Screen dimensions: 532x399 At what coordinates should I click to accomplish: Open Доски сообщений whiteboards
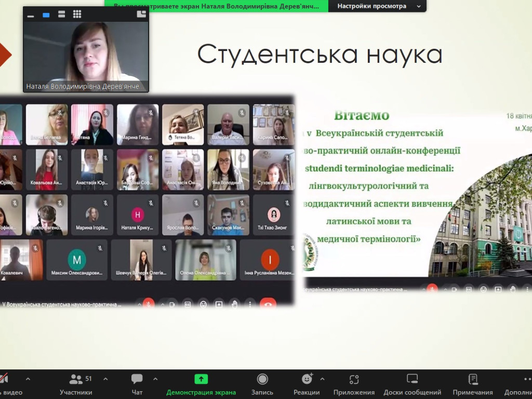click(412, 384)
